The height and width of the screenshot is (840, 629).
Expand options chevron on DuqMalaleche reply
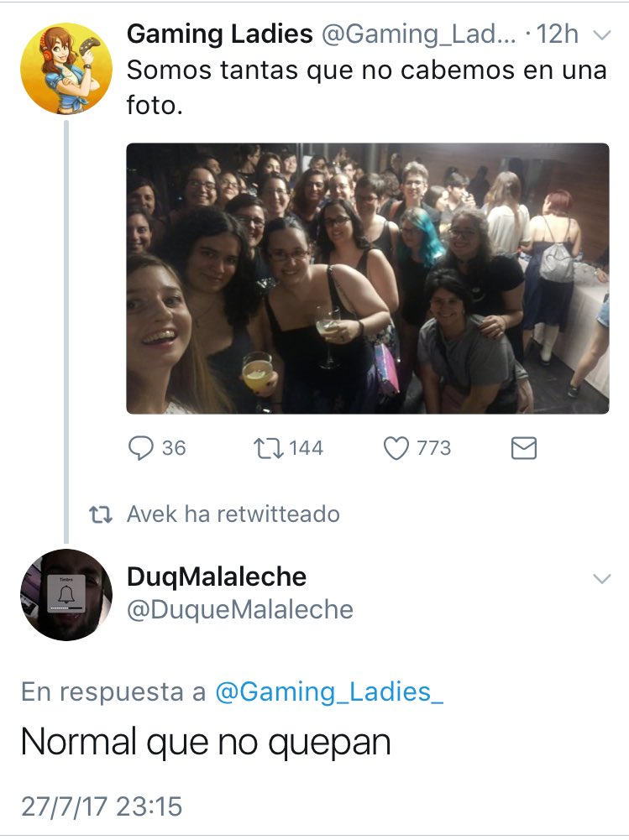pyautogui.click(x=602, y=578)
